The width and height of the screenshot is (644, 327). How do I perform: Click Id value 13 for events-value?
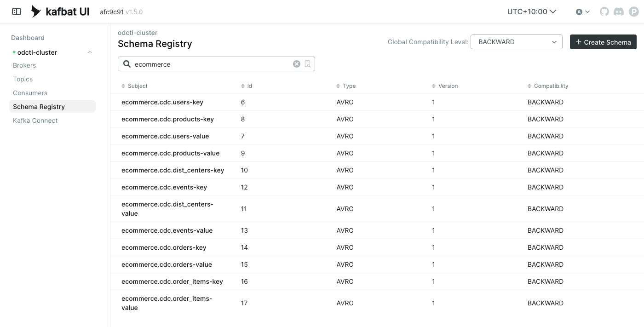244,230
